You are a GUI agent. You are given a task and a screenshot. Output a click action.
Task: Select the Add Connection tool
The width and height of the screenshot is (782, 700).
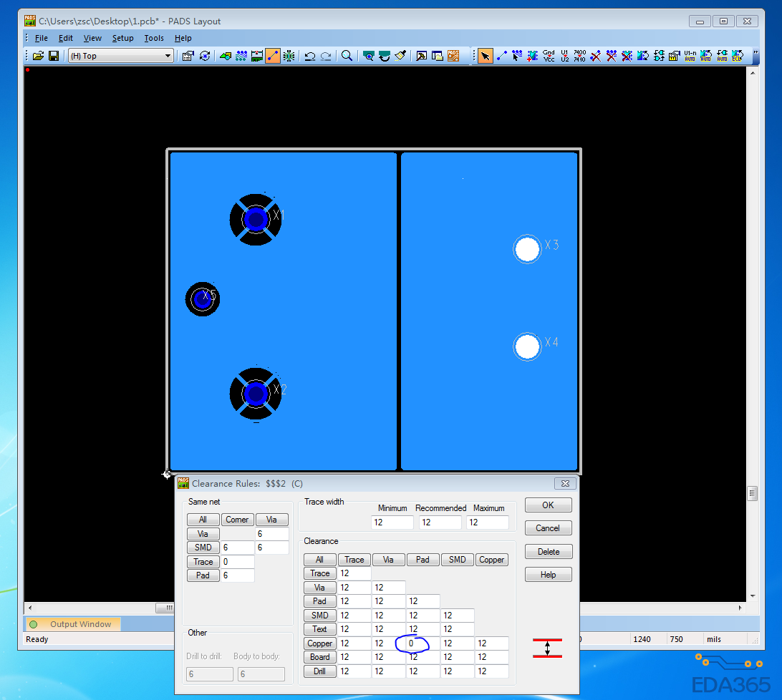coord(502,56)
